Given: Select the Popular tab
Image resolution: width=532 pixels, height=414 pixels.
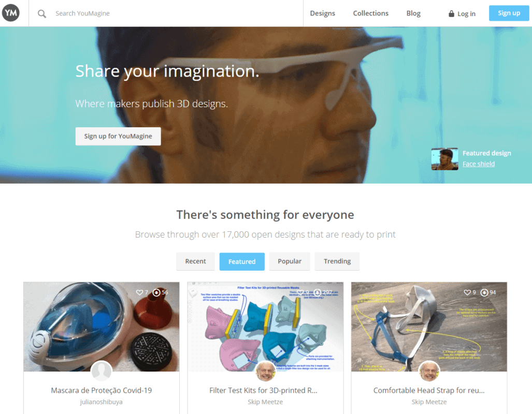Looking at the screenshot, I should [290, 261].
